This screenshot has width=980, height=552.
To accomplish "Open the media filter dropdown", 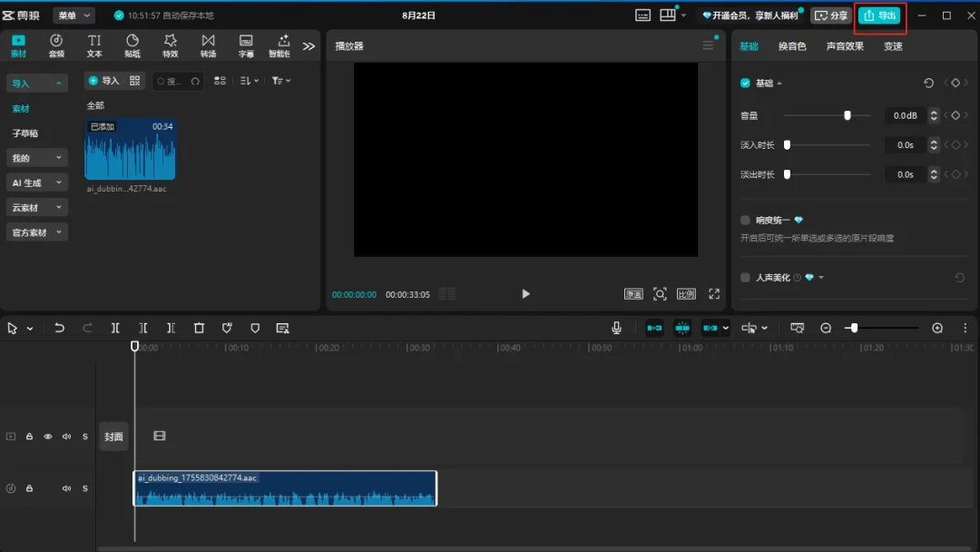I will [x=281, y=81].
